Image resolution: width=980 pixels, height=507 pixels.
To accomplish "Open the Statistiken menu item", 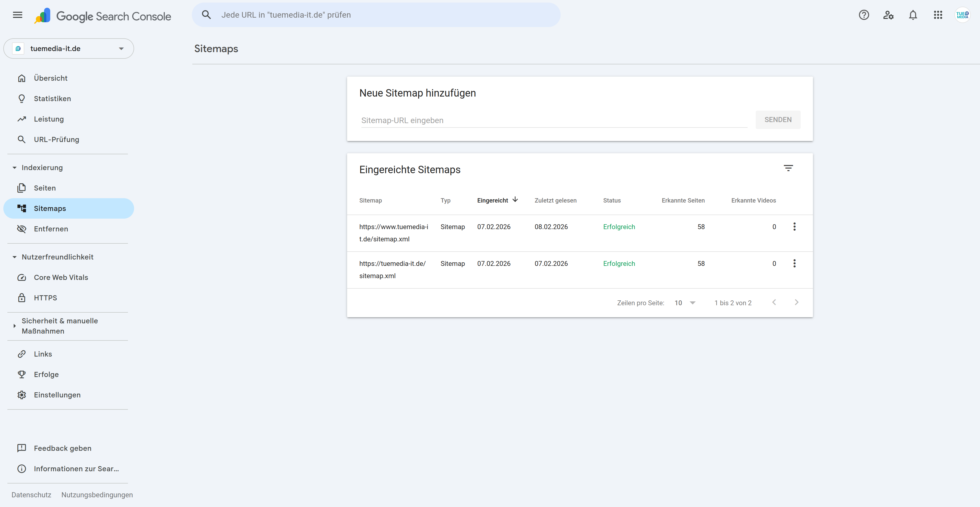I will click(x=69, y=99).
